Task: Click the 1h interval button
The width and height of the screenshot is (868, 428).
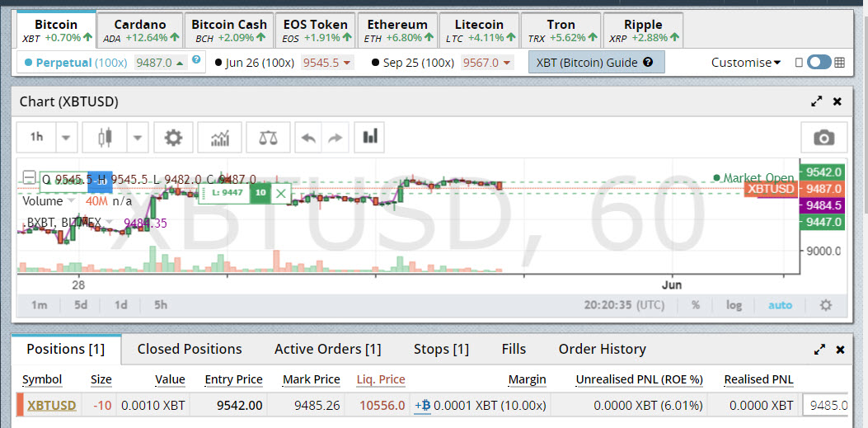Action: click(x=36, y=138)
